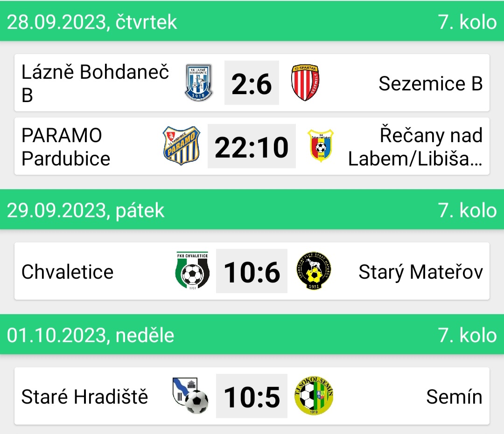Viewport: 504px width, 434px height.
Task: Select 7. kolo label in the neděle header
Action: (x=467, y=335)
